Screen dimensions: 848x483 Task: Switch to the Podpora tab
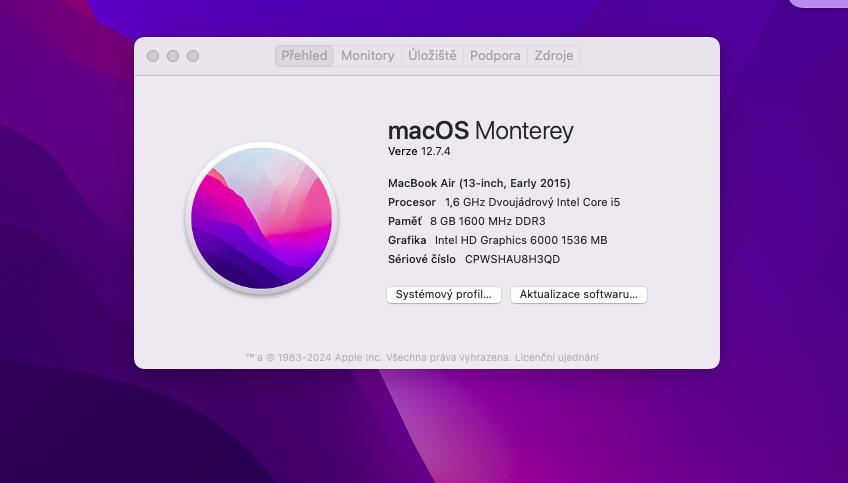495,56
